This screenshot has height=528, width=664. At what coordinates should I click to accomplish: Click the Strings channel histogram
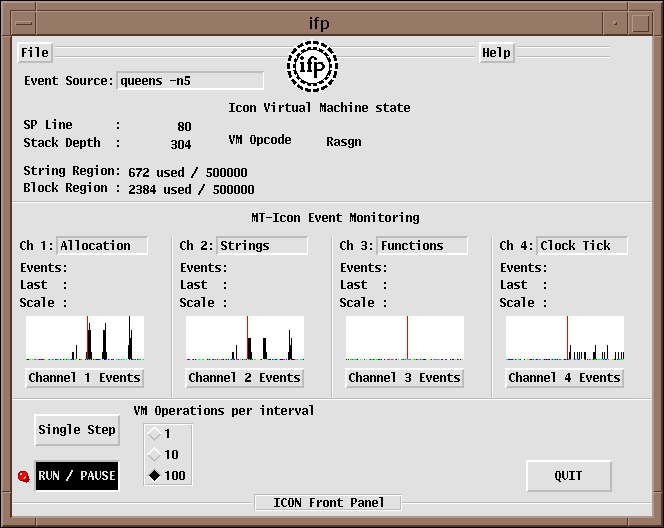click(x=245, y=338)
